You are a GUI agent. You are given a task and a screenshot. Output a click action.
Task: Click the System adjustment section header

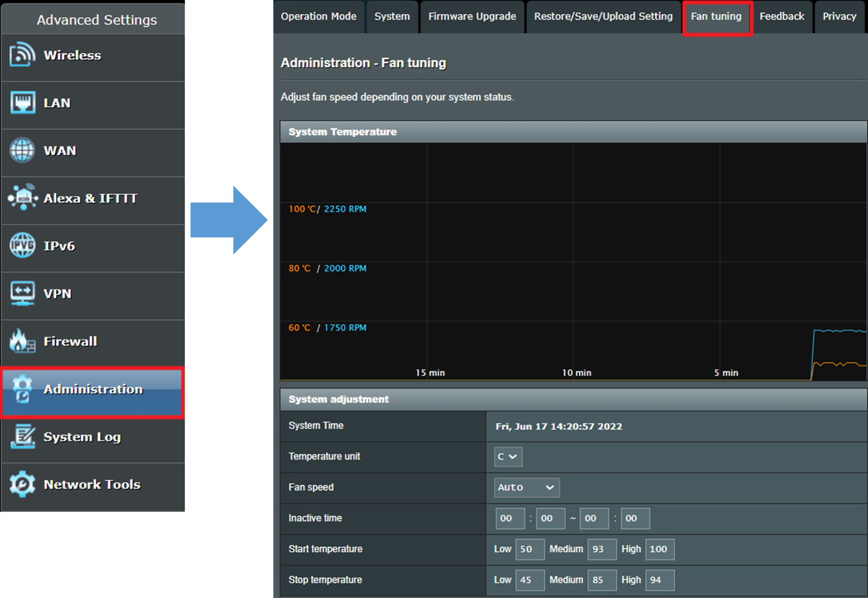click(x=574, y=399)
